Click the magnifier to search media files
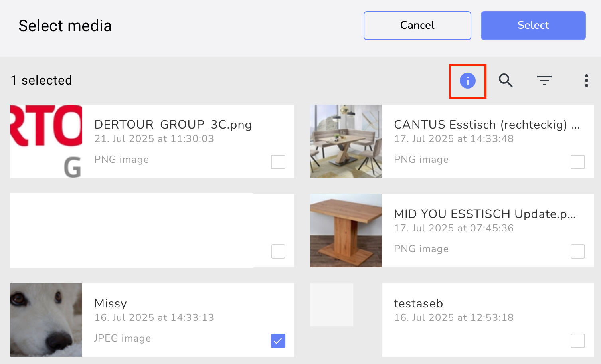 pyautogui.click(x=506, y=81)
